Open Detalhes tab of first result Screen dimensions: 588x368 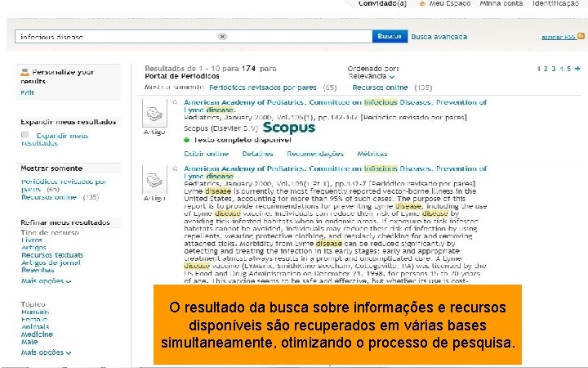pos(257,154)
